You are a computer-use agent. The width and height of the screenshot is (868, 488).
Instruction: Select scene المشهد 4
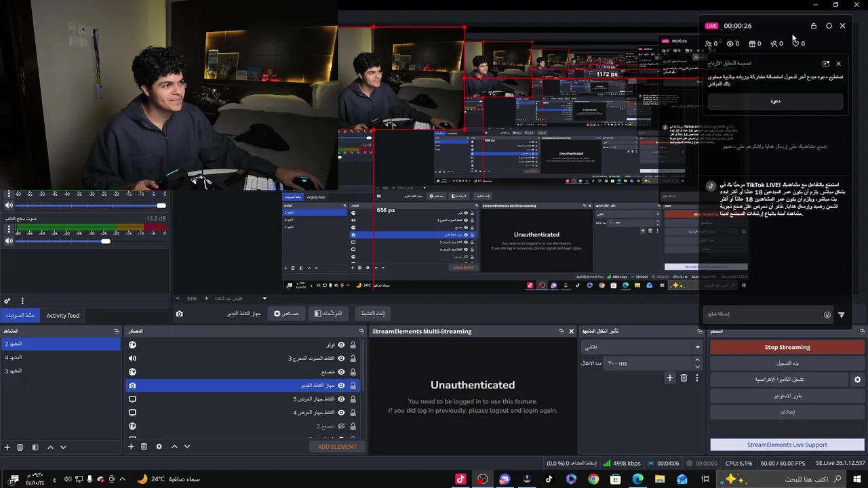pos(61,357)
